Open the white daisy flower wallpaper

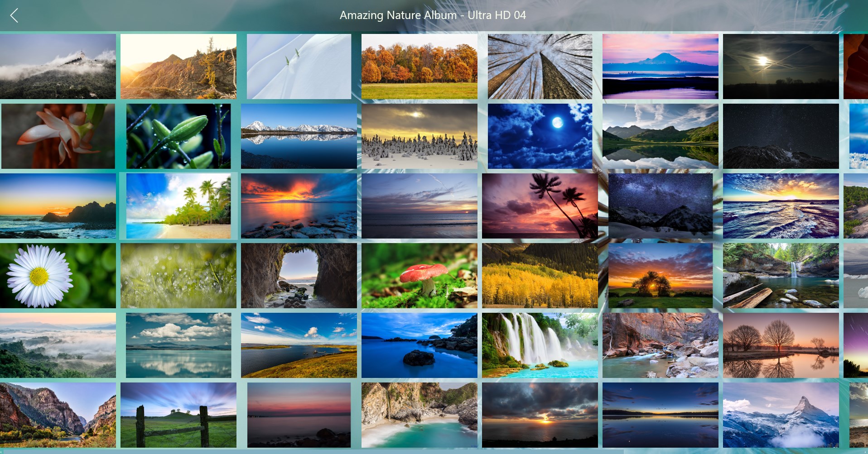pyautogui.click(x=58, y=276)
